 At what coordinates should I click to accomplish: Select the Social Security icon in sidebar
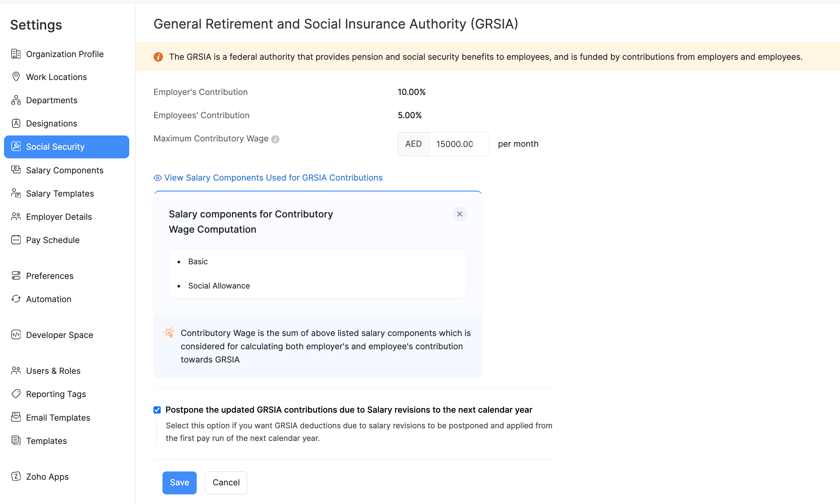click(x=16, y=146)
